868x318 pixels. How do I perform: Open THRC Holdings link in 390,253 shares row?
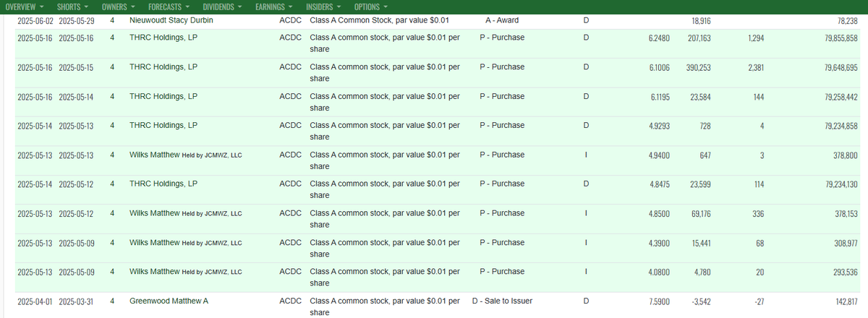point(163,66)
